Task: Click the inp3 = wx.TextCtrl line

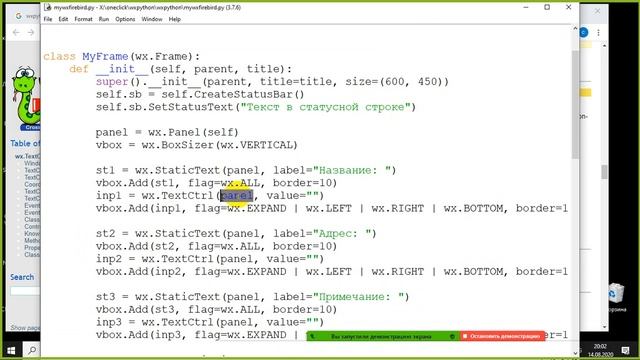Action: (210, 322)
